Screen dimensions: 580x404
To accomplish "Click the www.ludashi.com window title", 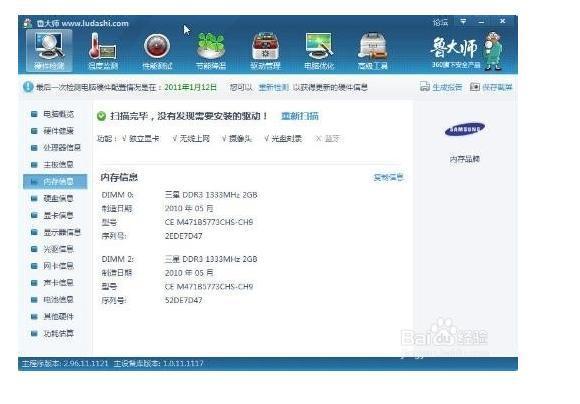I will (x=95, y=23).
